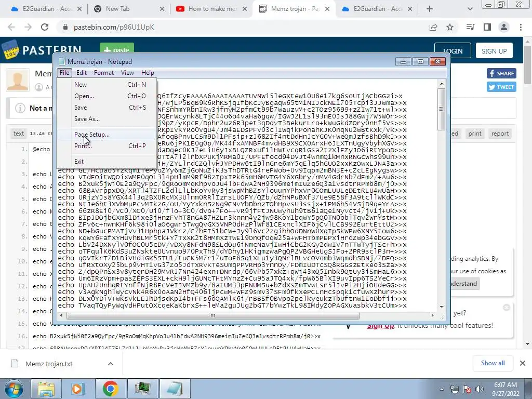
Task: Toggle Chrome side panel icon
Action: [487, 27]
